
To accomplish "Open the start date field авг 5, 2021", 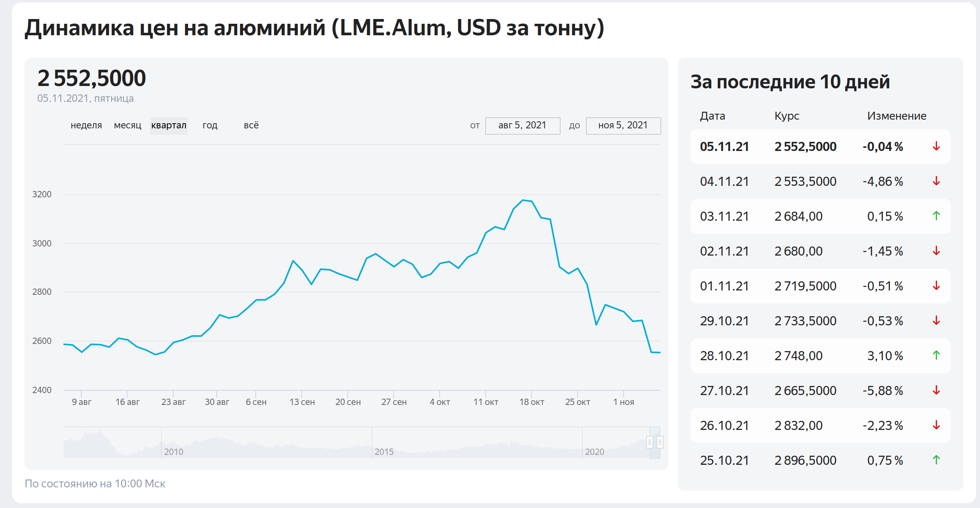I will pos(523,126).
